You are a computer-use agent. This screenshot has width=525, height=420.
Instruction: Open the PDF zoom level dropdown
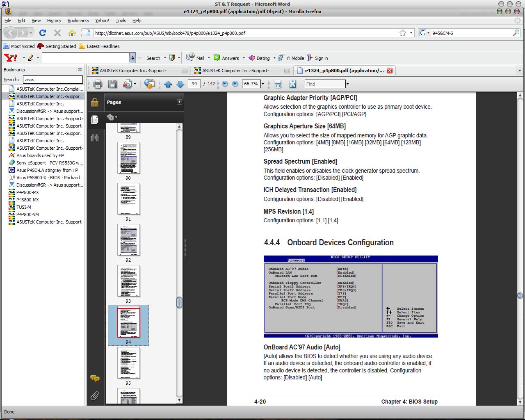(263, 84)
